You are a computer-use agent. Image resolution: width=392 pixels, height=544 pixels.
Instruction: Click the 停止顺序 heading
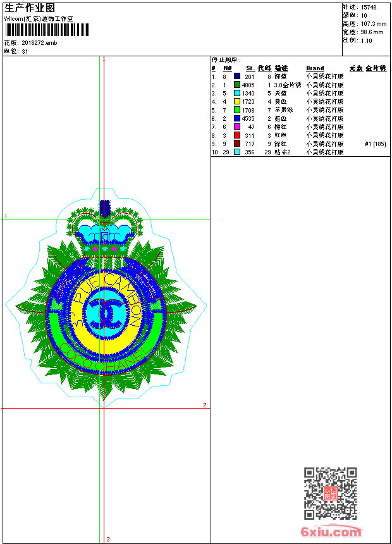pos(226,59)
